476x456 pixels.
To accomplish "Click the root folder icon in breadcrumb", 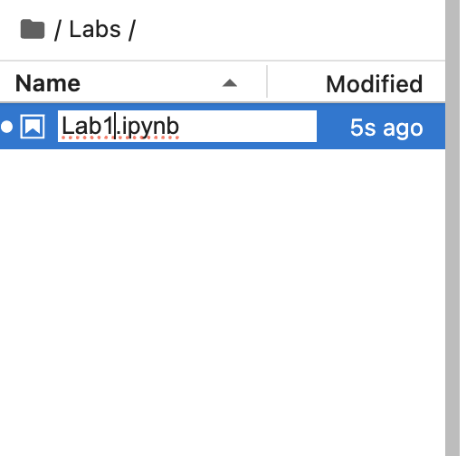I will pos(33,29).
